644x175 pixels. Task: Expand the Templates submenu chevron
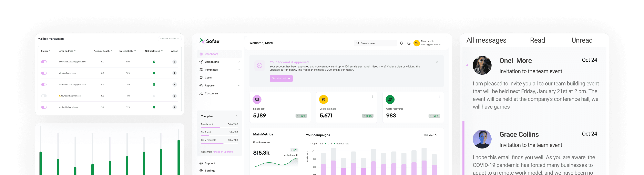point(238,70)
